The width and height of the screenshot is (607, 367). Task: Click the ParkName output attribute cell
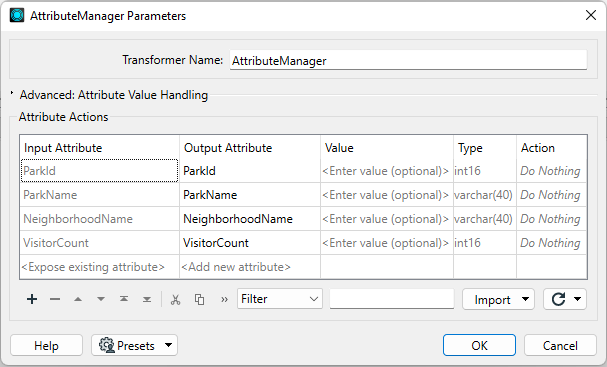pyautogui.click(x=250, y=195)
